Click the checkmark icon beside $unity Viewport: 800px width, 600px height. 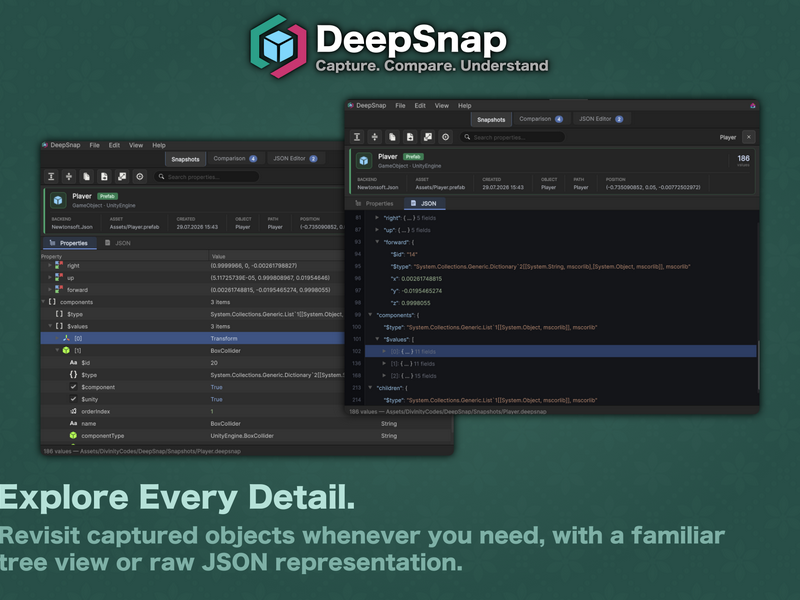click(x=73, y=399)
